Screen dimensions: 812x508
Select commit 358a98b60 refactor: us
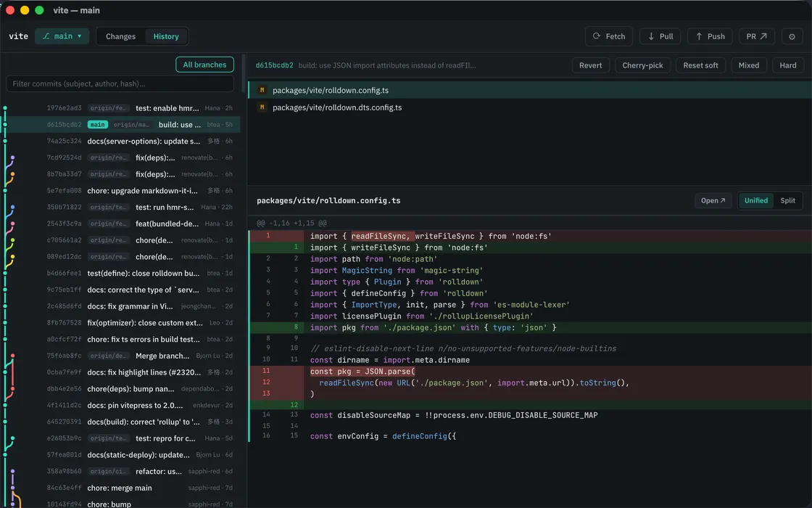(x=120, y=471)
